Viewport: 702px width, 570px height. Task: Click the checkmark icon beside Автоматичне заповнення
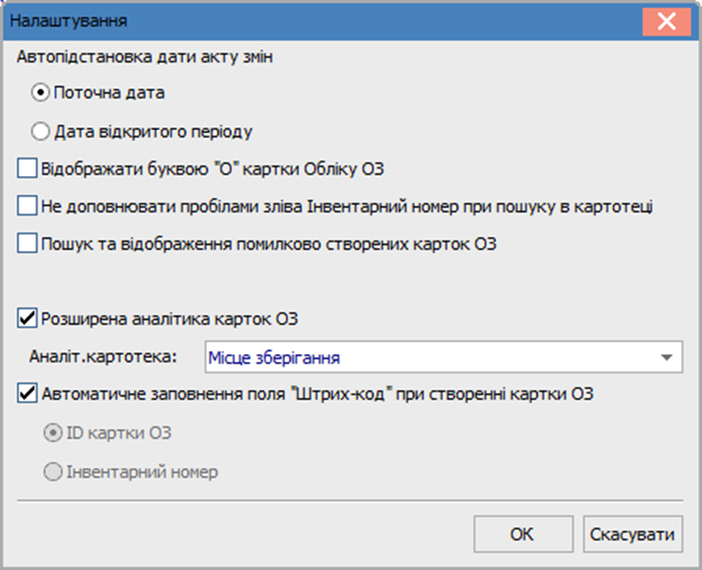pos(27,394)
